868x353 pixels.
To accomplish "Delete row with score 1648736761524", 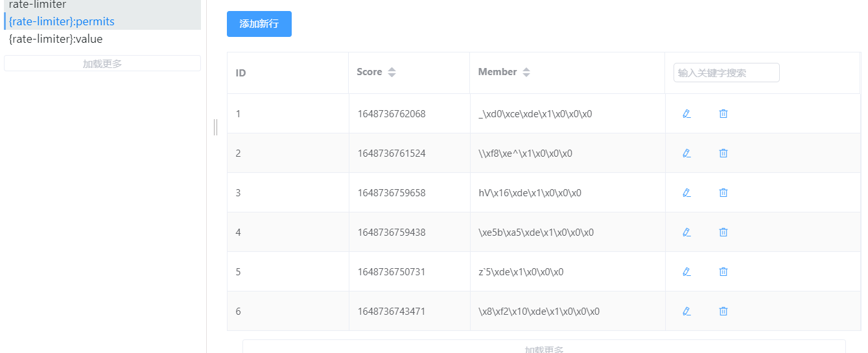I will [x=723, y=154].
